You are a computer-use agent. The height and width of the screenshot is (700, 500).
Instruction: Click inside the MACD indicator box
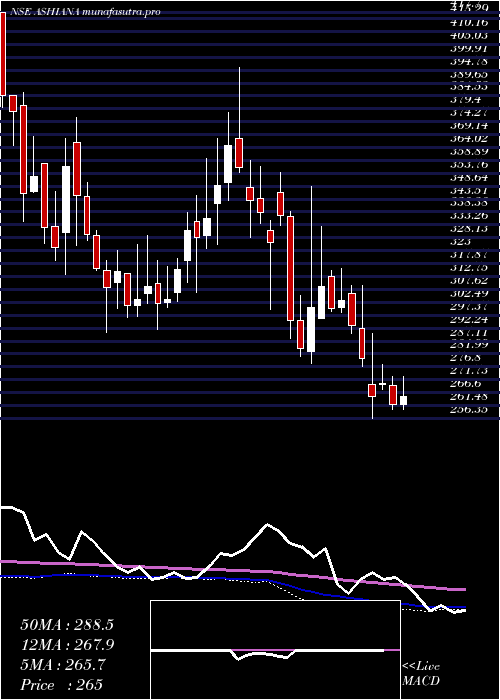point(275,650)
